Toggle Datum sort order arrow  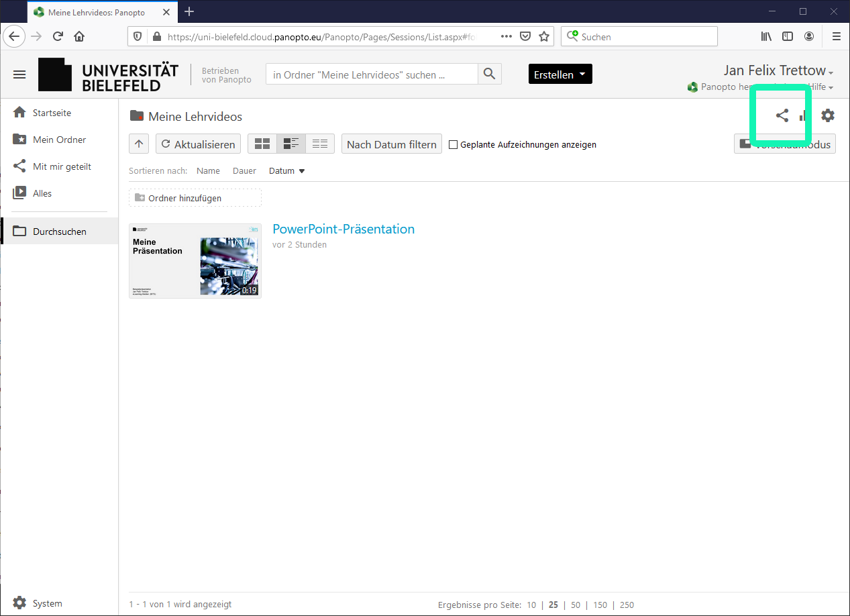[302, 171]
